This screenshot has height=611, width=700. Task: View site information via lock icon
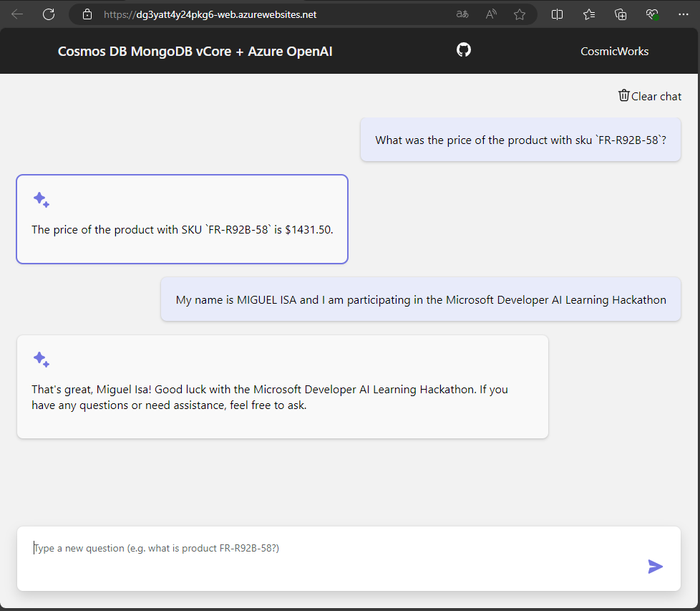[87, 14]
